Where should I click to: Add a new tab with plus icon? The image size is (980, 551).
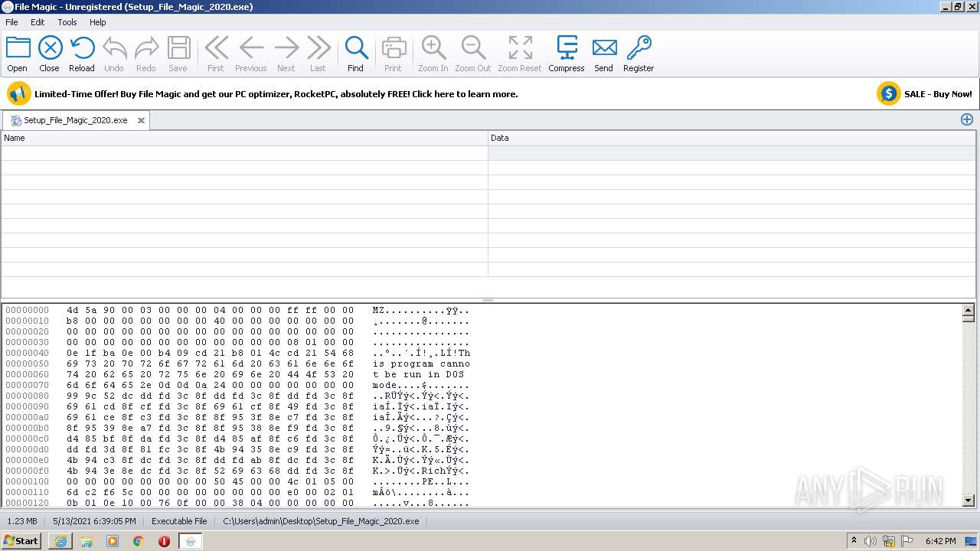967,119
